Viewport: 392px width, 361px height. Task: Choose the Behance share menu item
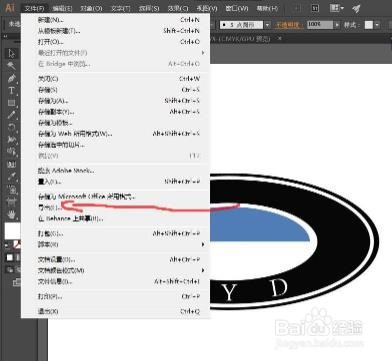[115, 219]
